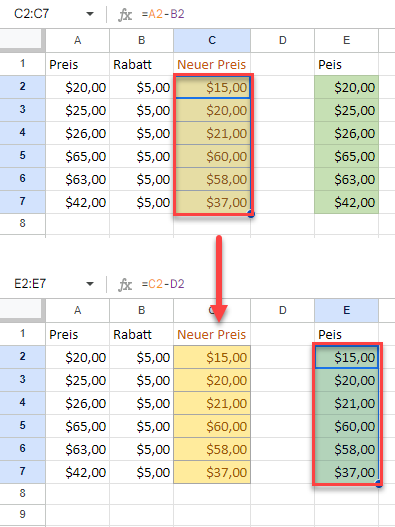Image resolution: width=395 pixels, height=527 pixels.
Task: Select column E header in top sheet
Action: (346, 41)
